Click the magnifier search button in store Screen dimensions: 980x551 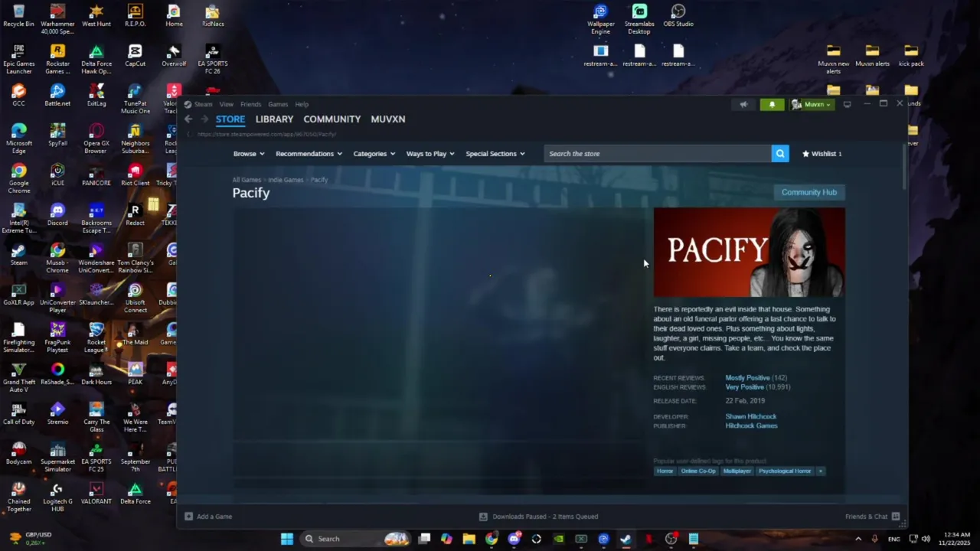[780, 154]
